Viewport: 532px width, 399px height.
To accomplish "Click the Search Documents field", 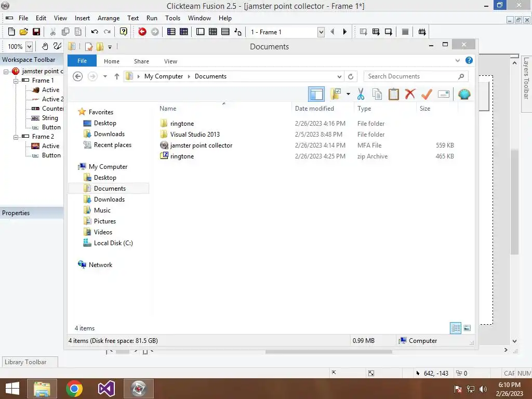I will 416,76.
